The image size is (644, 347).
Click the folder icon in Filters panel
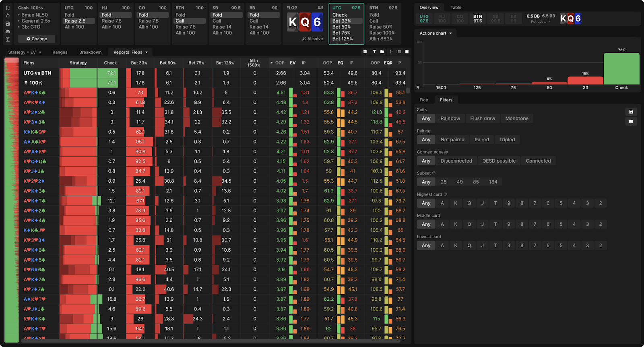(x=631, y=121)
